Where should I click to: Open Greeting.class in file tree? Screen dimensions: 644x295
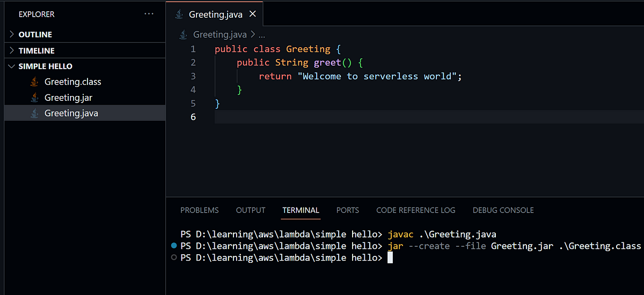(x=85, y=82)
